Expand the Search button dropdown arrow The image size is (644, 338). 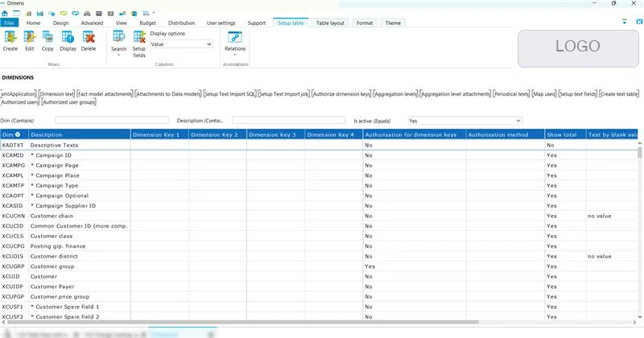tap(118, 55)
